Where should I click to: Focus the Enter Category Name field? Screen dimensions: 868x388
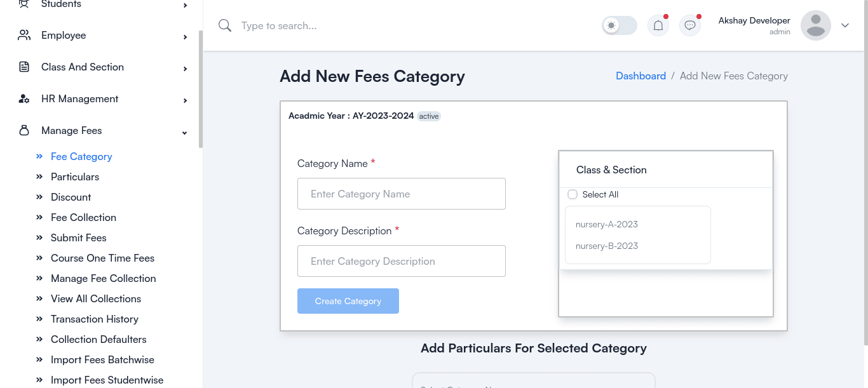402,194
